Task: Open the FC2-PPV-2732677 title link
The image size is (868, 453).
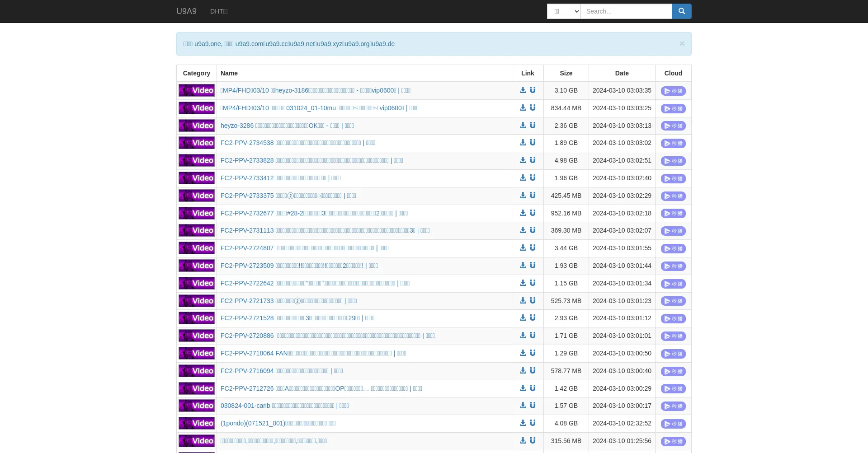Action: (x=314, y=213)
